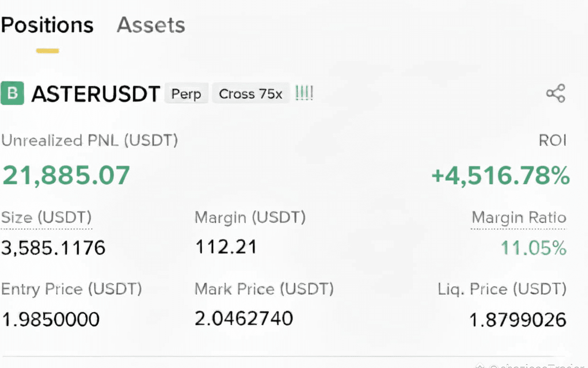The image size is (588, 368).
Task: Tap the ROI percentage +4,516.78%
Action: click(x=500, y=176)
